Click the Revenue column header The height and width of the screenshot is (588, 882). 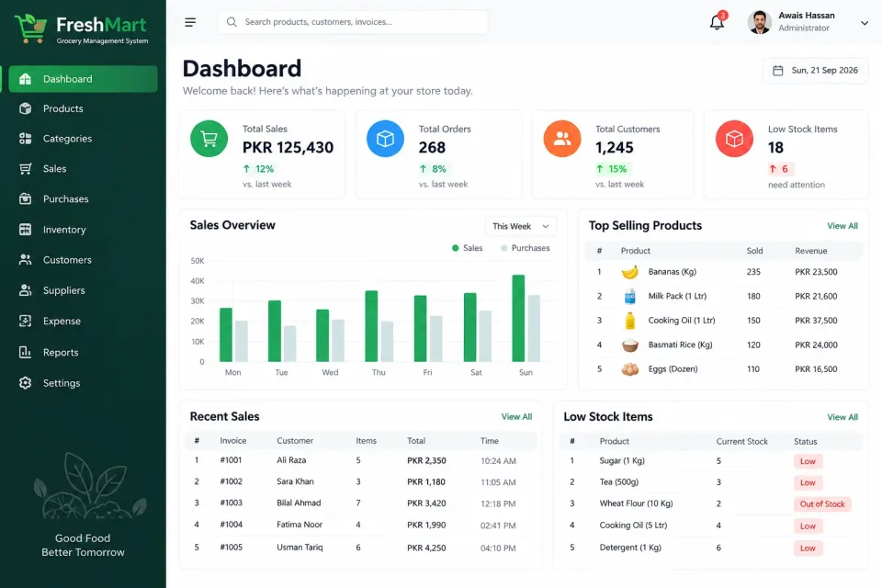[x=810, y=251]
